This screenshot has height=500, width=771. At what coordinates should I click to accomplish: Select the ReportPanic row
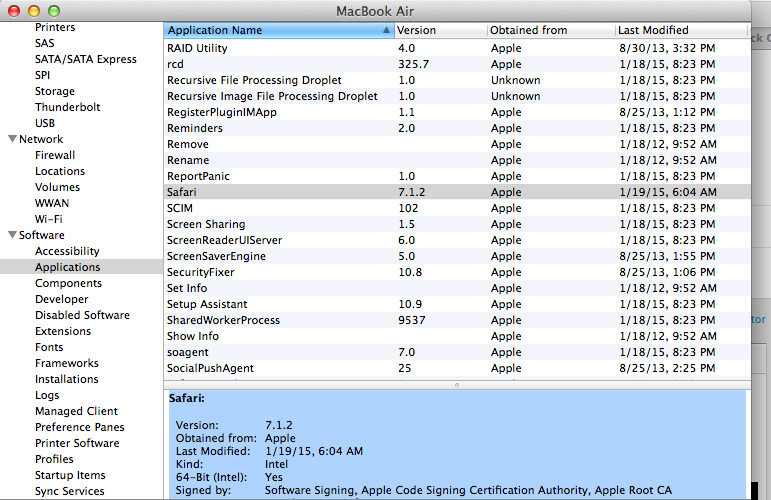457,176
